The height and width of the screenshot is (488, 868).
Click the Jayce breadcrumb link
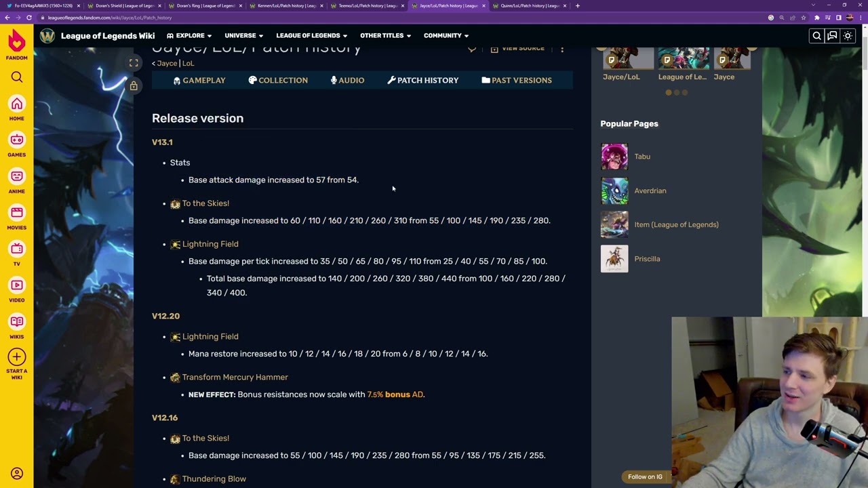[166, 63]
